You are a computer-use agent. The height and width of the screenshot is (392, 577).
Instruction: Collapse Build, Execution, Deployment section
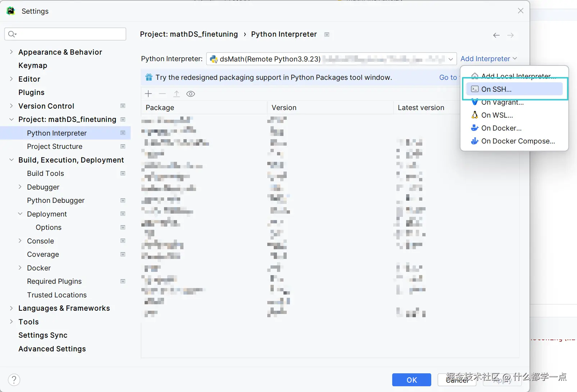click(11, 160)
